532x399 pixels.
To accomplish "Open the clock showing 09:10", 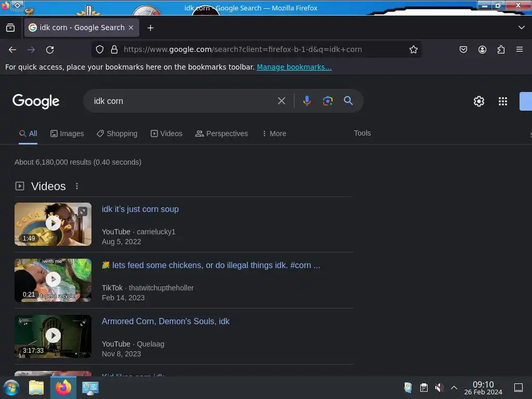I will click(x=483, y=388).
